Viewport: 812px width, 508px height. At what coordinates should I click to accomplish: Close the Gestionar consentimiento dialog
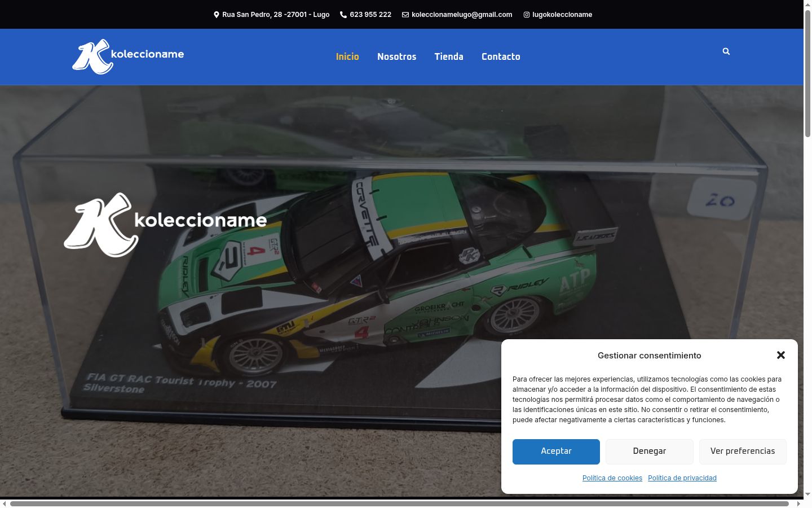pyautogui.click(x=781, y=355)
